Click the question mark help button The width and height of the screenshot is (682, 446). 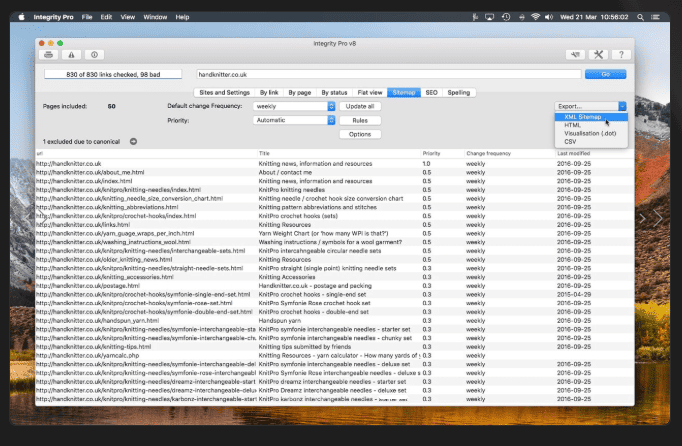coord(621,55)
